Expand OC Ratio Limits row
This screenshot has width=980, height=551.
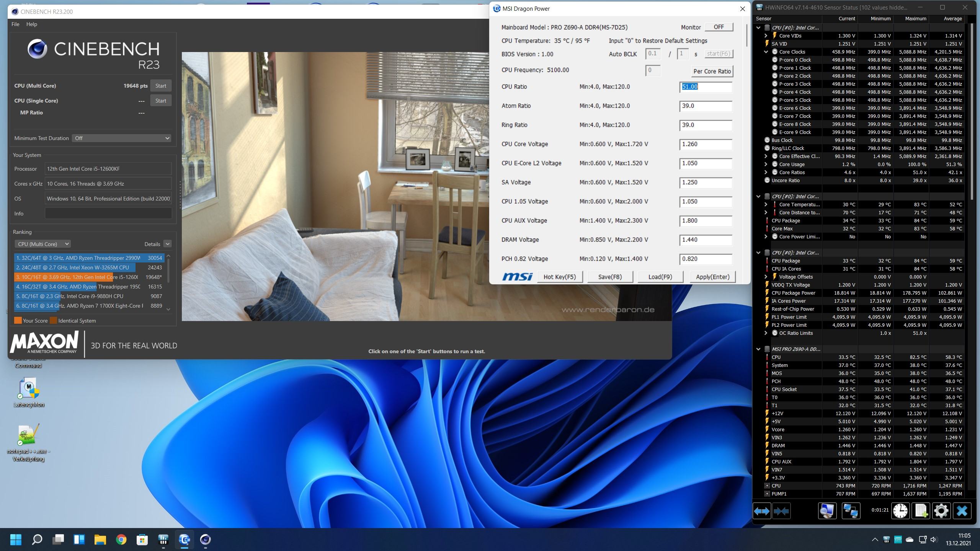click(x=766, y=333)
